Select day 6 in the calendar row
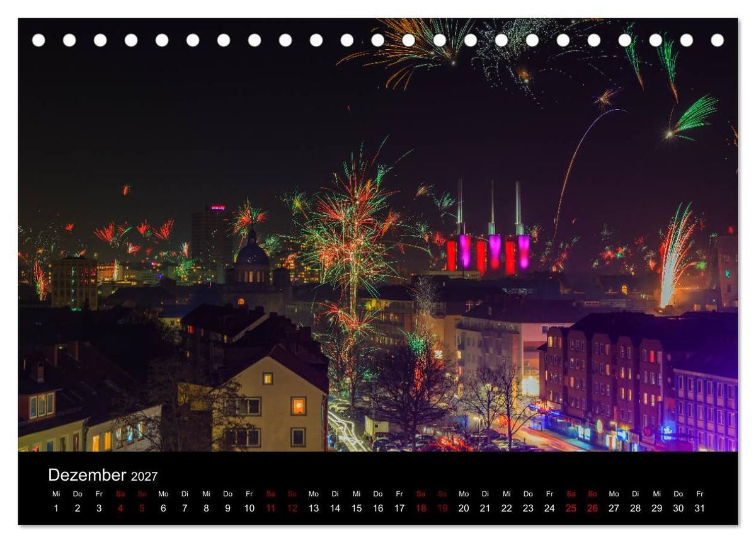The height and width of the screenshot is (543, 756). pos(163,508)
